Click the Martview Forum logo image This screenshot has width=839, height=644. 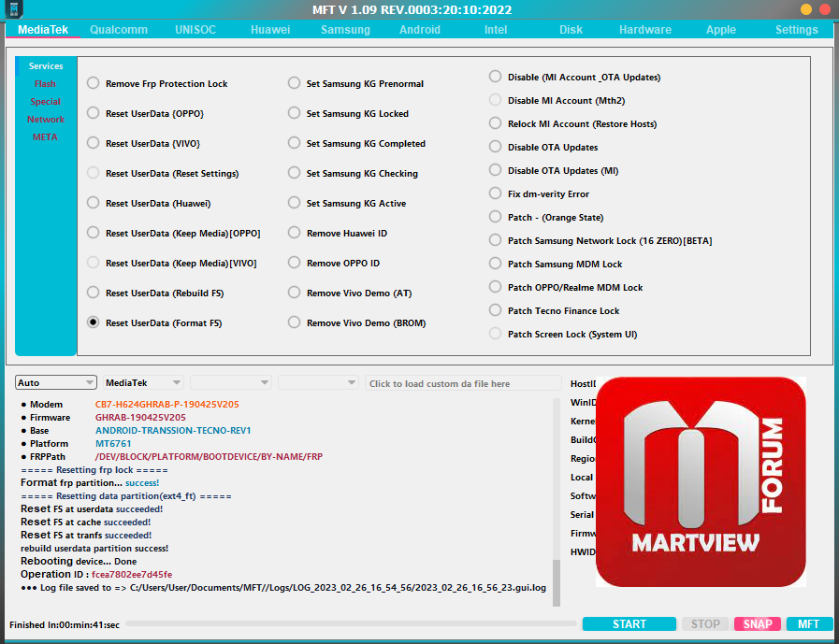tap(701, 482)
